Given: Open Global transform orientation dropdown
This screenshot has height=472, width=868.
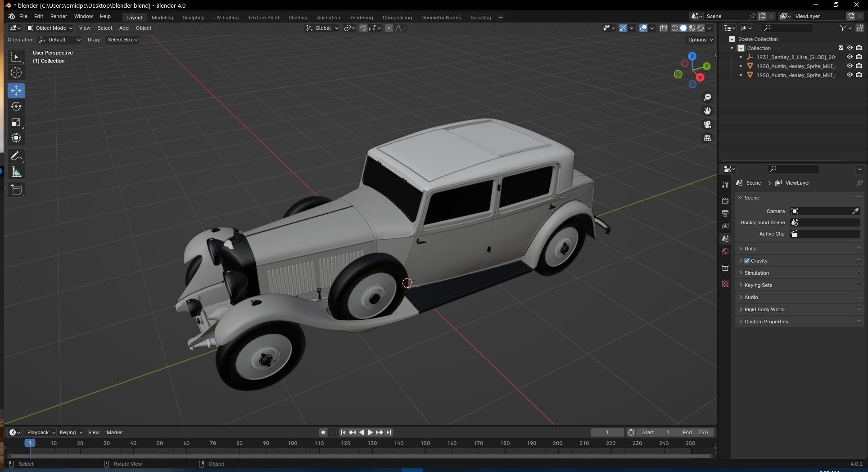Looking at the screenshot, I should click(x=322, y=28).
